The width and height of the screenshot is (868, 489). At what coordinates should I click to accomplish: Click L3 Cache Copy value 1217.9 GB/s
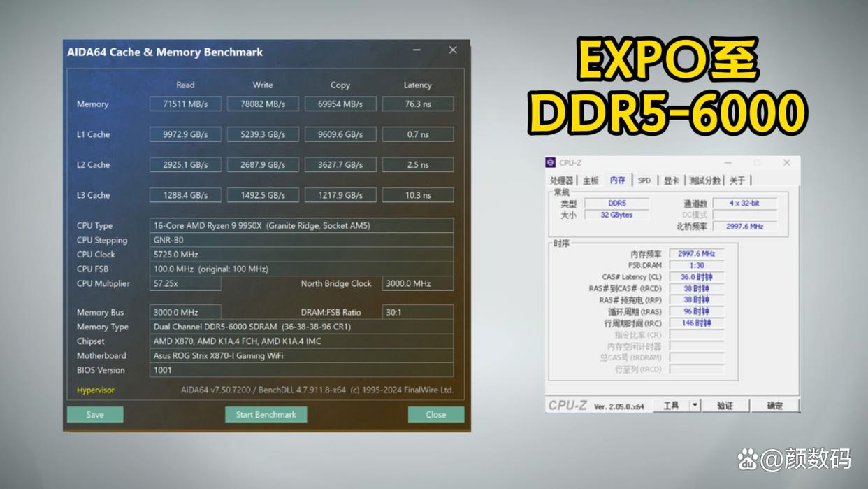(x=340, y=195)
